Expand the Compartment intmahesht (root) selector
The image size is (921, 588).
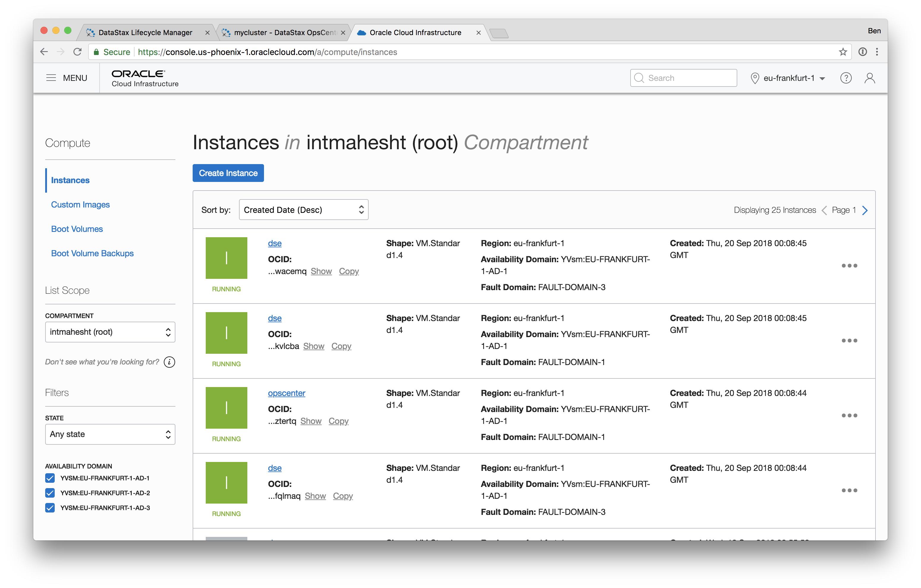pyautogui.click(x=110, y=332)
